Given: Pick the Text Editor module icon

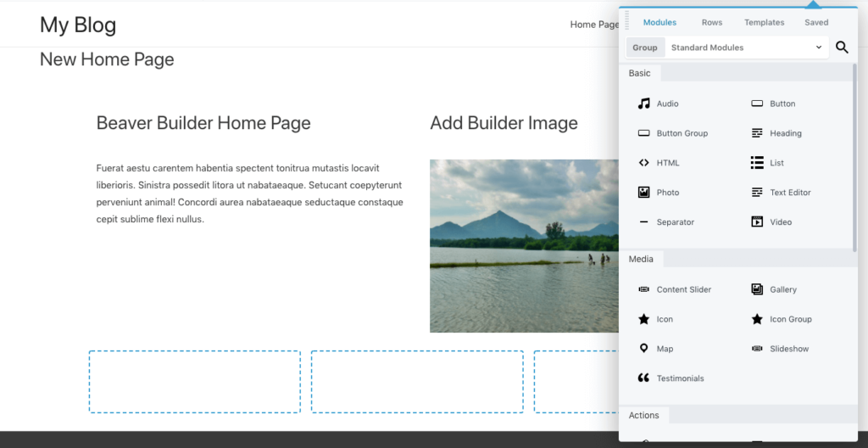Looking at the screenshot, I should 757,193.
